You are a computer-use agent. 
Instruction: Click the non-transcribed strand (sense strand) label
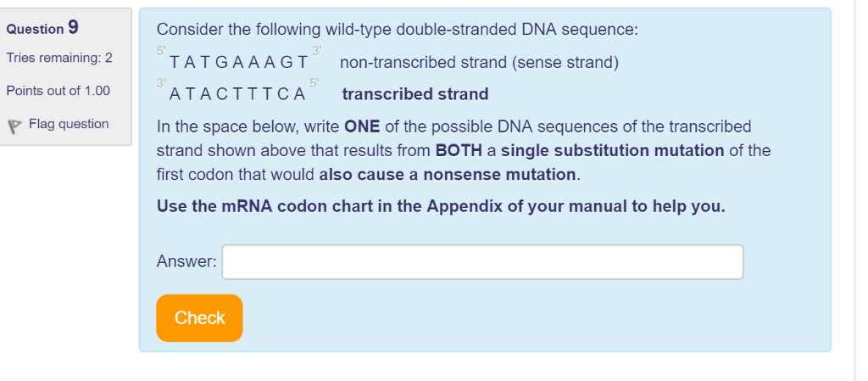pos(479,63)
